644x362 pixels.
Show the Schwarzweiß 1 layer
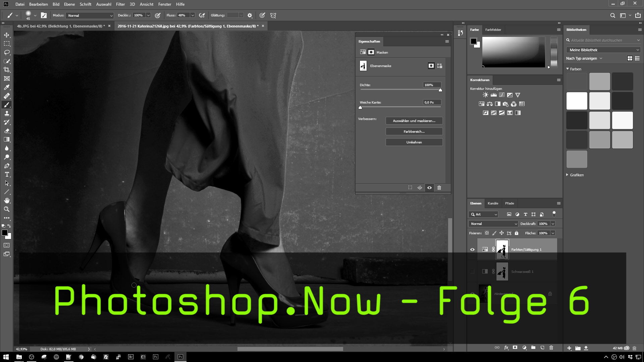472,271
